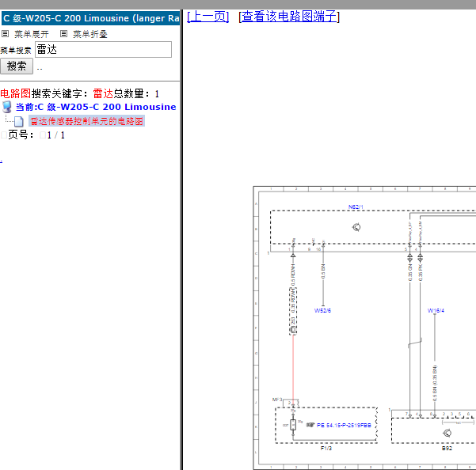Click the 搜索 search button
The height and width of the screenshot is (470, 476).
pos(17,66)
